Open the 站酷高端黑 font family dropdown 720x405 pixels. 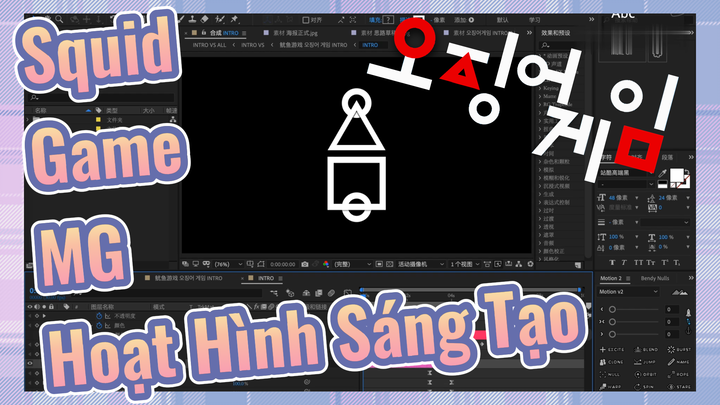pyautogui.click(x=626, y=173)
